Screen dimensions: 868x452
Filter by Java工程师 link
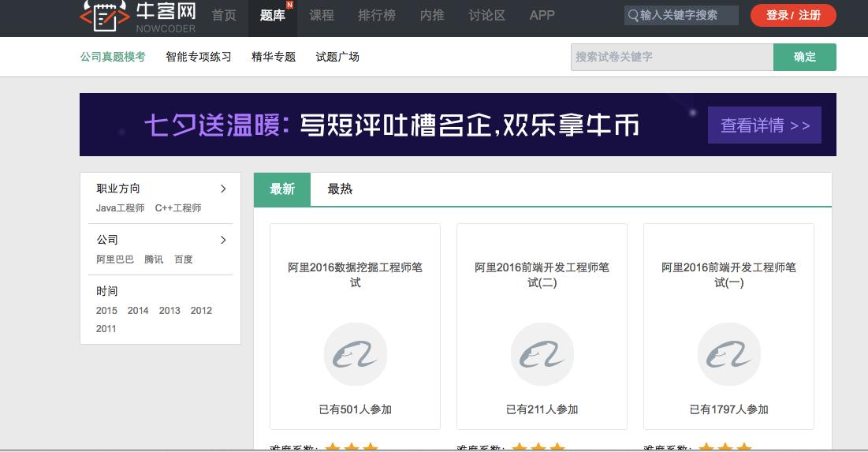click(120, 208)
